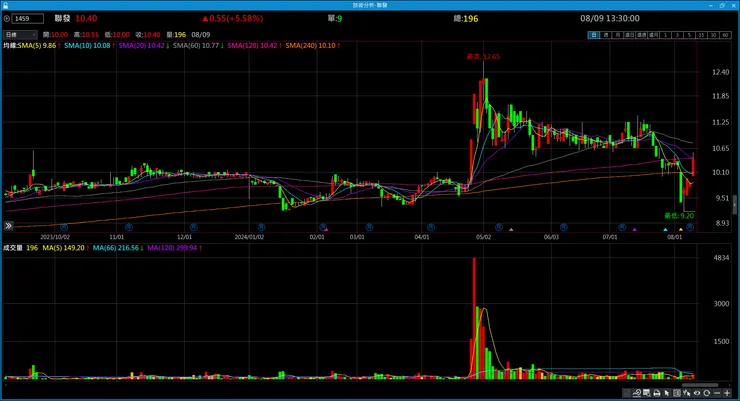Click the vertical pane handle on right edge
The image size is (740, 401).
(735, 205)
